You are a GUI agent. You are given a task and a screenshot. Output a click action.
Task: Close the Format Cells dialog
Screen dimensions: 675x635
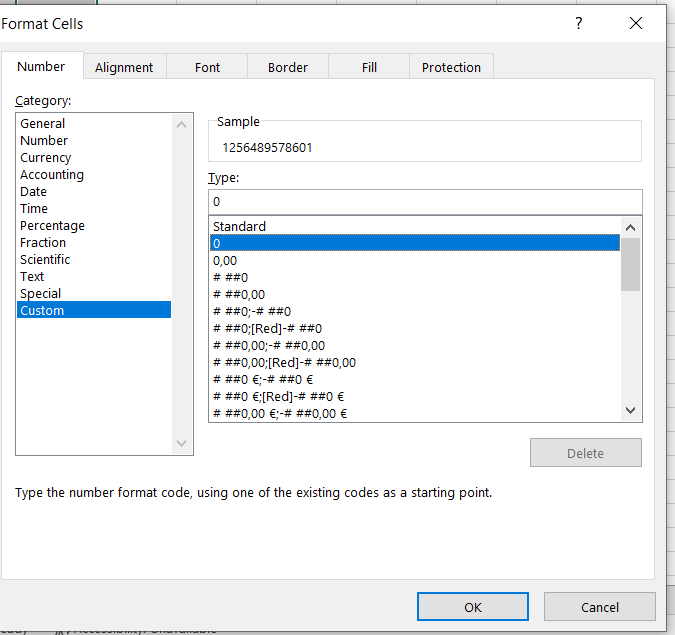click(636, 24)
